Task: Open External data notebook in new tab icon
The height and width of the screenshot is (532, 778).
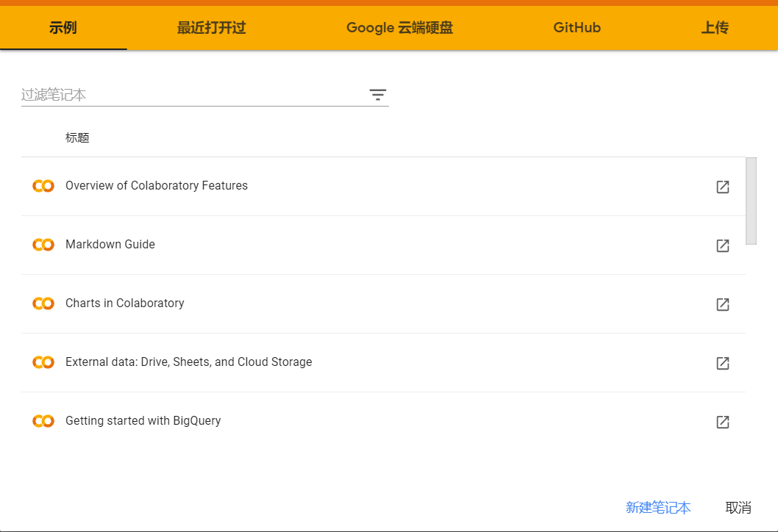Action: [x=723, y=363]
